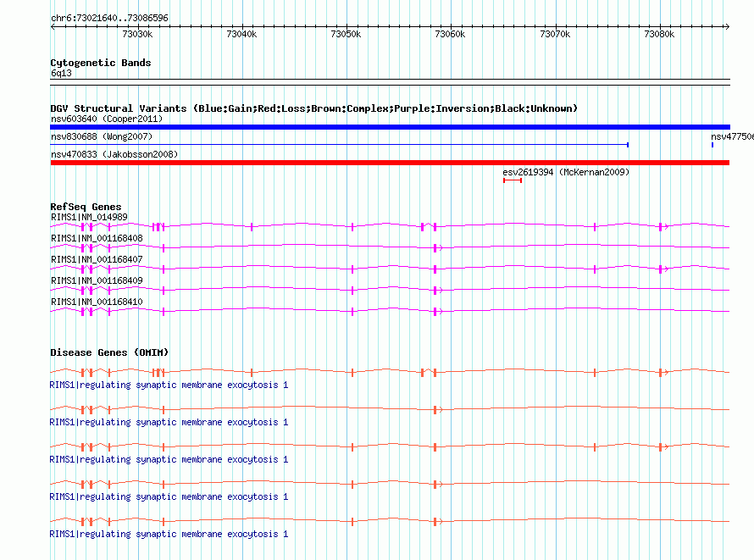Viewport: 754px width, 560px height.
Task: Open the second OMIM RIMS1 exocytosis link
Action: click(x=169, y=422)
